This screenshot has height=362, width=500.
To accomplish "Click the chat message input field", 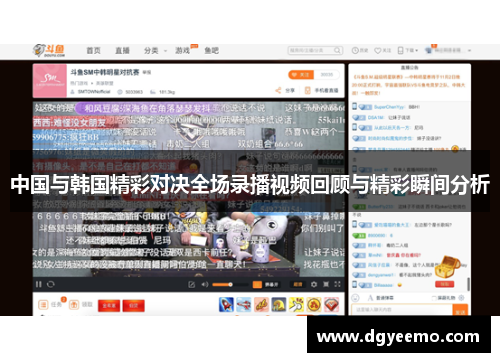I will pyautogui.click(x=402, y=310).
